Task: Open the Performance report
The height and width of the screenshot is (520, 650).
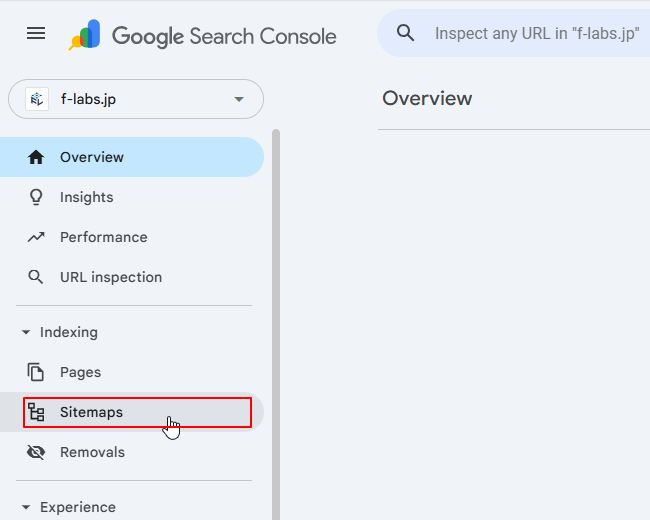Action: tap(132, 237)
